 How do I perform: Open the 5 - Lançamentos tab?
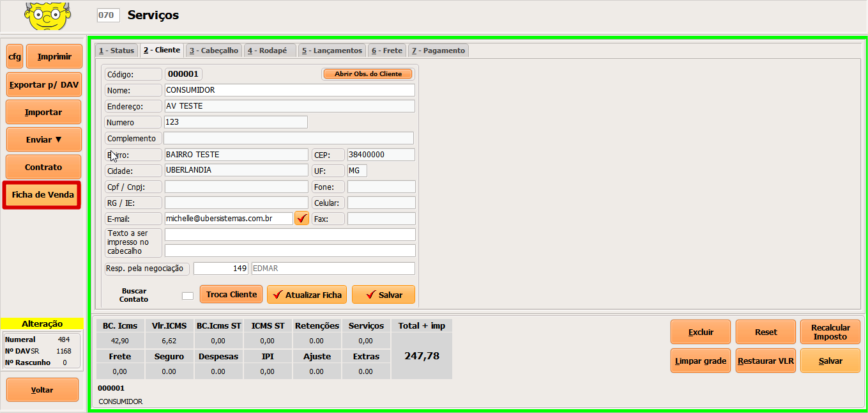pos(331,51)
